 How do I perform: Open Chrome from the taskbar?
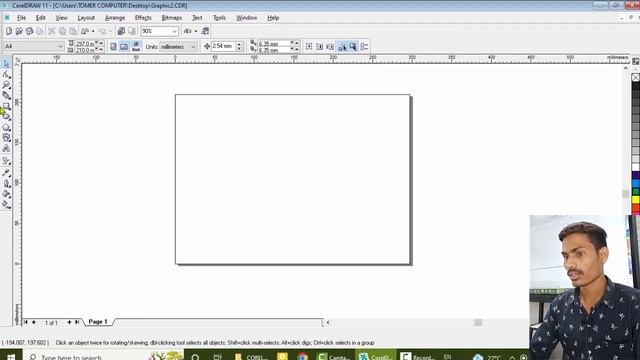tap(302, 356)
